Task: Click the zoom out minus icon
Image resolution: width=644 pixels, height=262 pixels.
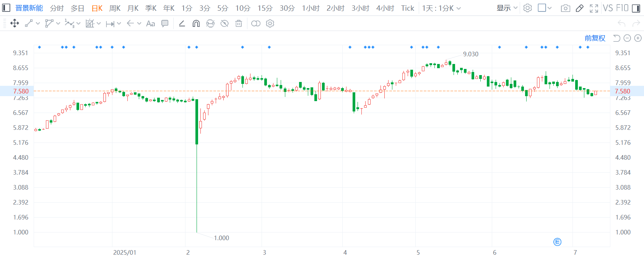Action: click(x=627, y=38)
